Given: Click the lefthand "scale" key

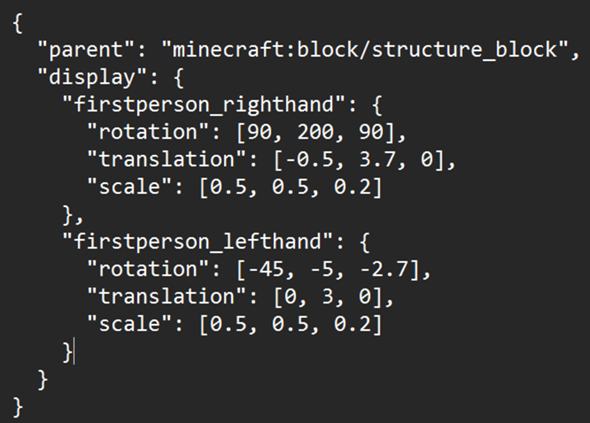Looking at the screenshot, I should (130, 324).
